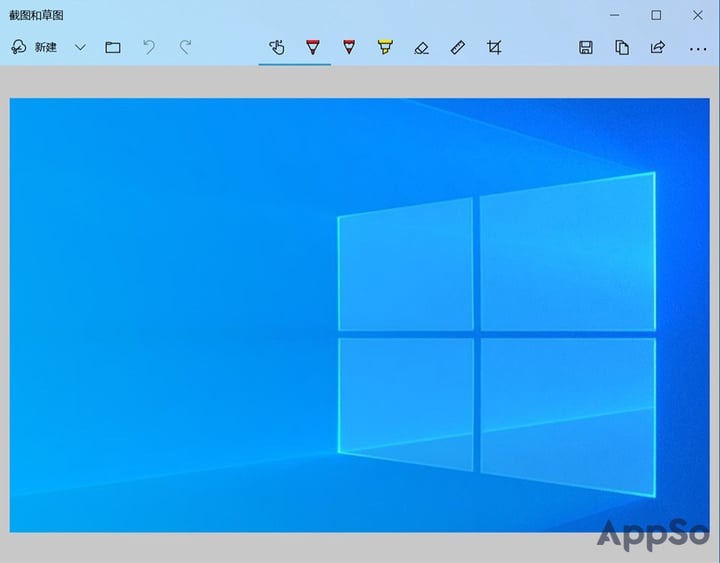Viewport: 720px width, 563px height.
Task: Minimize the Snip & Sketch window
Action: pyautogui.click(x=614, y=15)
